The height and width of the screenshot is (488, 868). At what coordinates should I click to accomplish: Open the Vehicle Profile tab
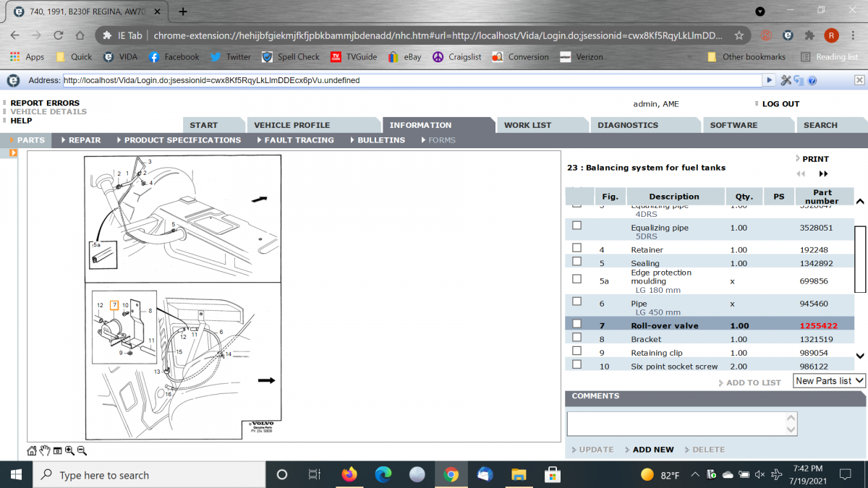click(292, 125)
